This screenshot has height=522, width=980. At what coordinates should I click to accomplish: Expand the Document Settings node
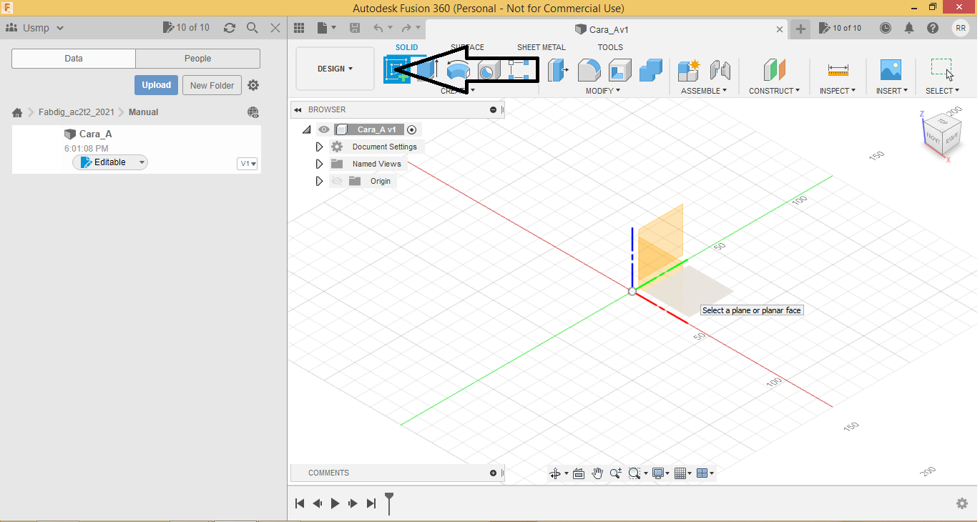click(320, 147)
